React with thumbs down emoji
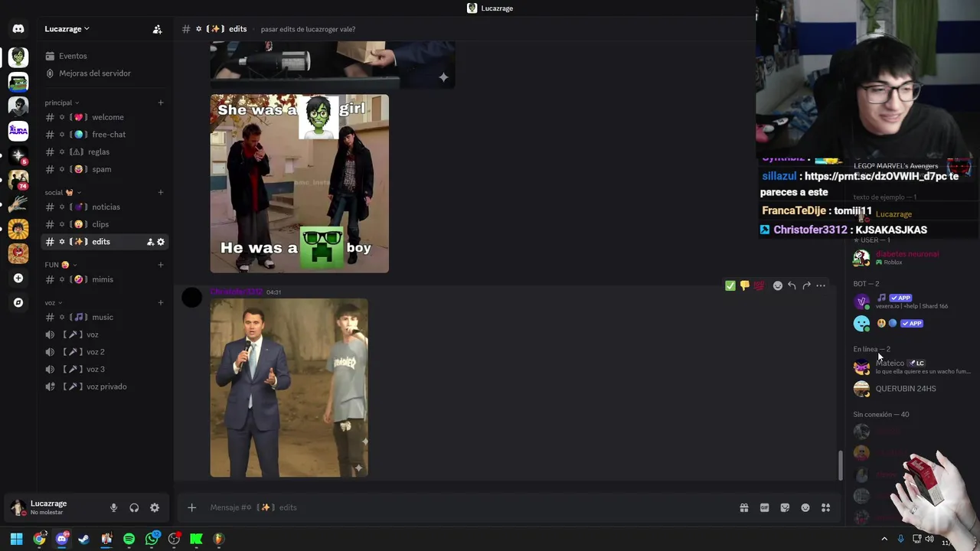The height and width of the screenshot is (551, 980). pos(744,285)
